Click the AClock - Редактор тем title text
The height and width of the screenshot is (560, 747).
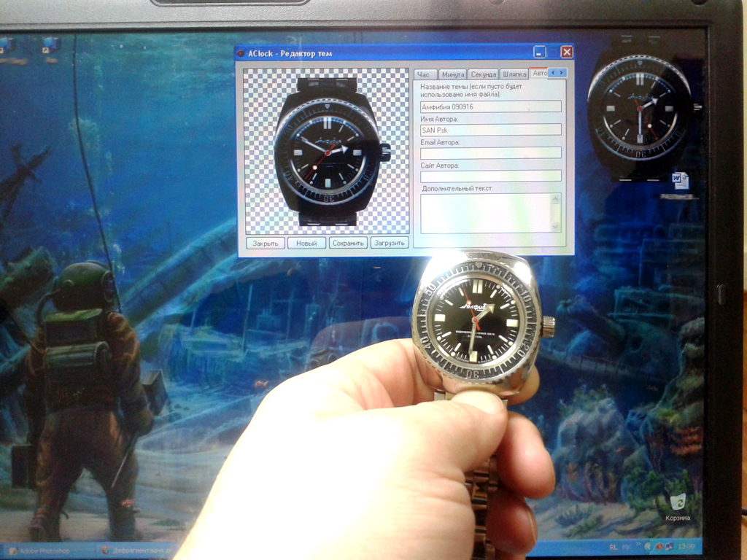click(x=290, y=53)
